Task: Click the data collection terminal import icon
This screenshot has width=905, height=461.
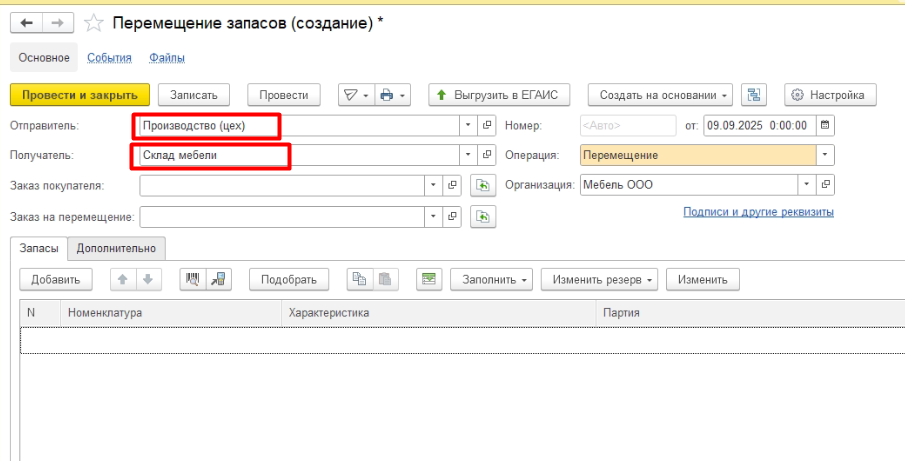Action: tap(218, 279)
